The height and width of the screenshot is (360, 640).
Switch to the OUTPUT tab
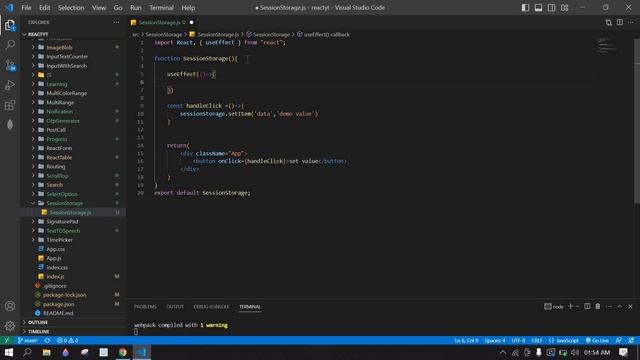coord(175,307)
